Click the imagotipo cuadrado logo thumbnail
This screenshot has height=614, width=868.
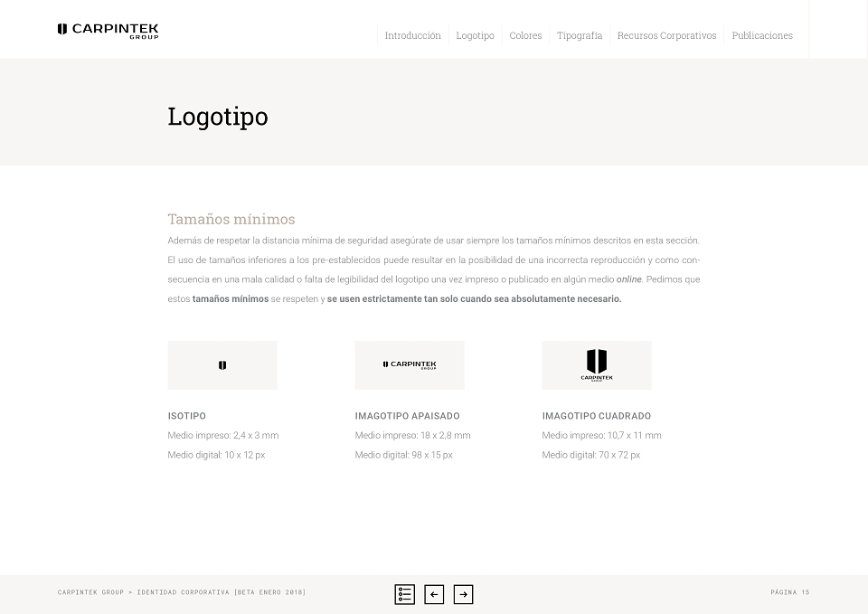597,365
